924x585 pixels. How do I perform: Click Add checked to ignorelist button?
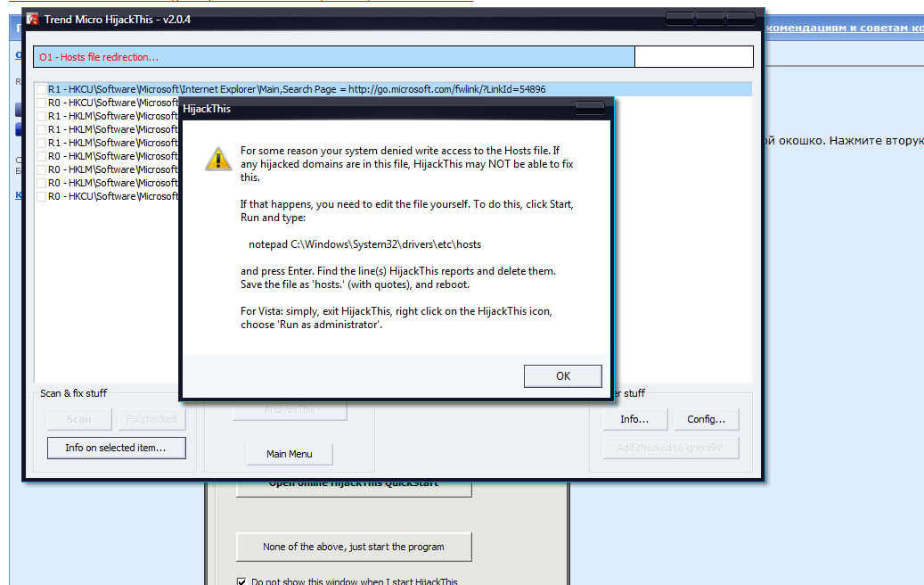670,448
